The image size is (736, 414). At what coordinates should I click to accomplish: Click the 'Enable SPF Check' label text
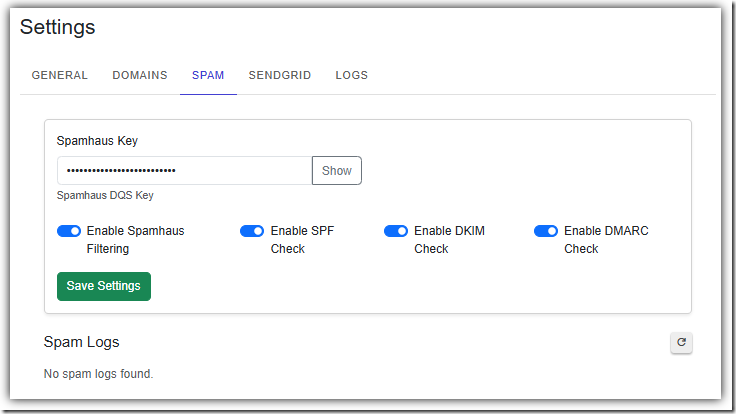[x=302, y=240]
